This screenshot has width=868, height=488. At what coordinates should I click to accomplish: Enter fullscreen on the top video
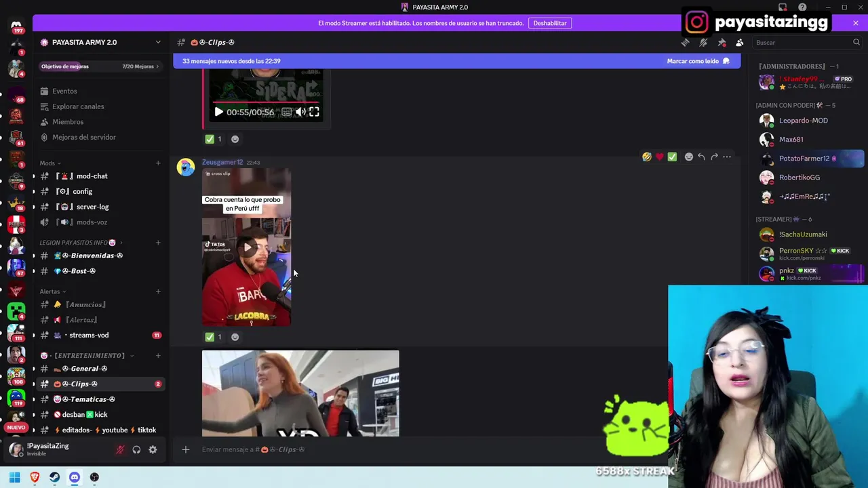pyautogui.click(x=314, y=112)
